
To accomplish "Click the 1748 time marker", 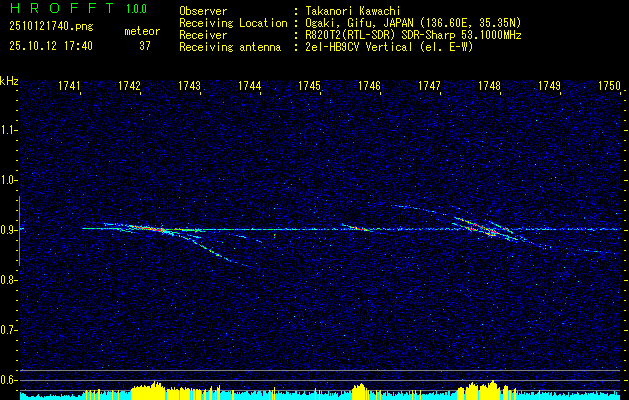I will tap(490, 86).
